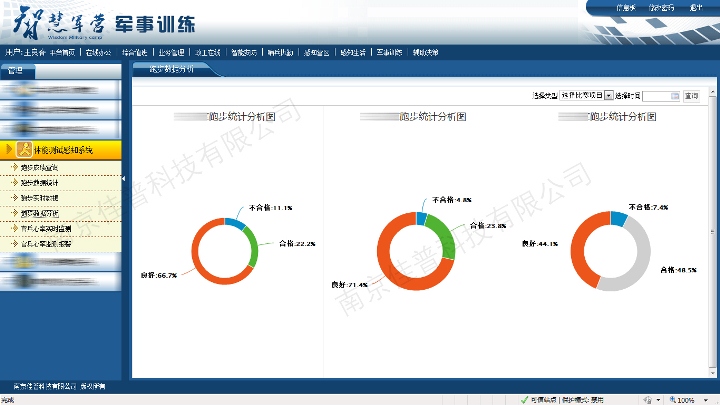The height and width of the screenshot is (405, 720).
Task: Switch to the 跑步统计分析 content tab
Action: [x=171, y=70]
